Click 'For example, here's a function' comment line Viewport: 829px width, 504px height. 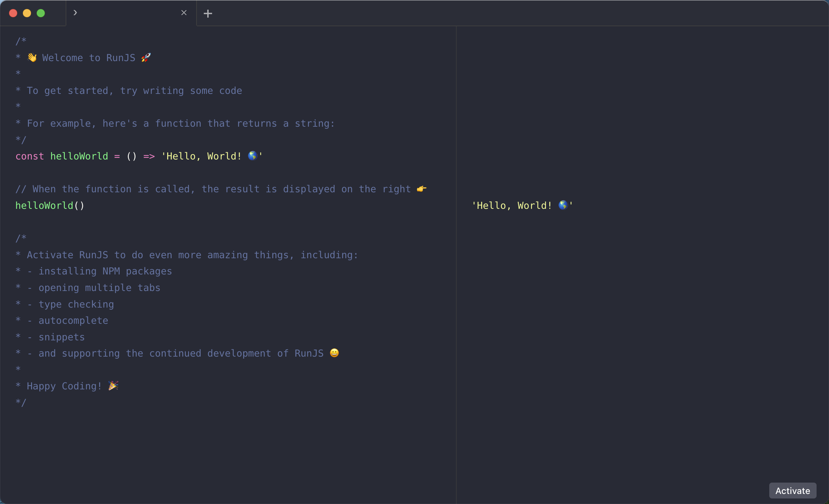[x=175, y=123]
